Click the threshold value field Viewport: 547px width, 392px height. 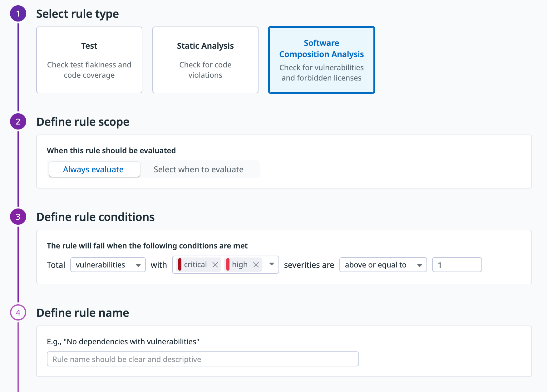pyautogui.click(x=457, y=265)
